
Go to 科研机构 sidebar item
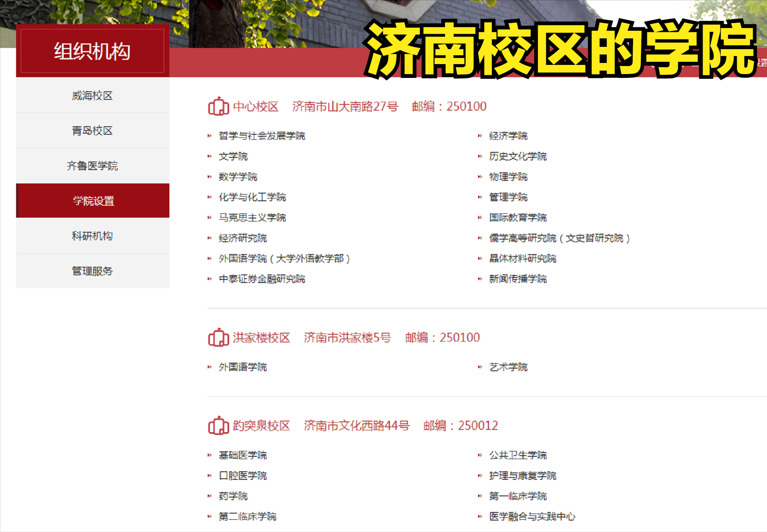point(92,236)
